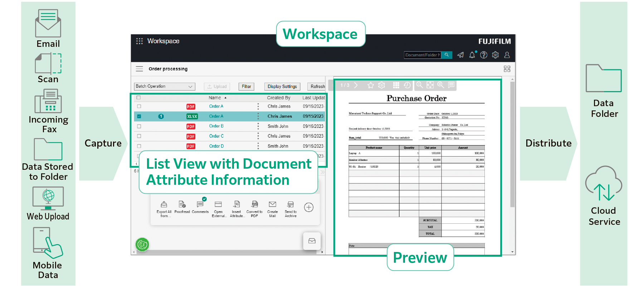
Task: Uncheck the selected XLSX Order A checkbox
Action: coord(139,116)
